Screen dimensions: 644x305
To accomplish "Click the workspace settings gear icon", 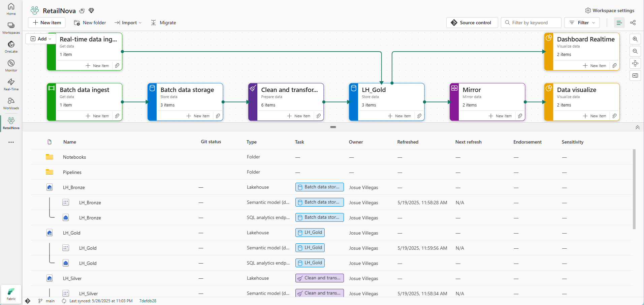I will pos(588,10).
